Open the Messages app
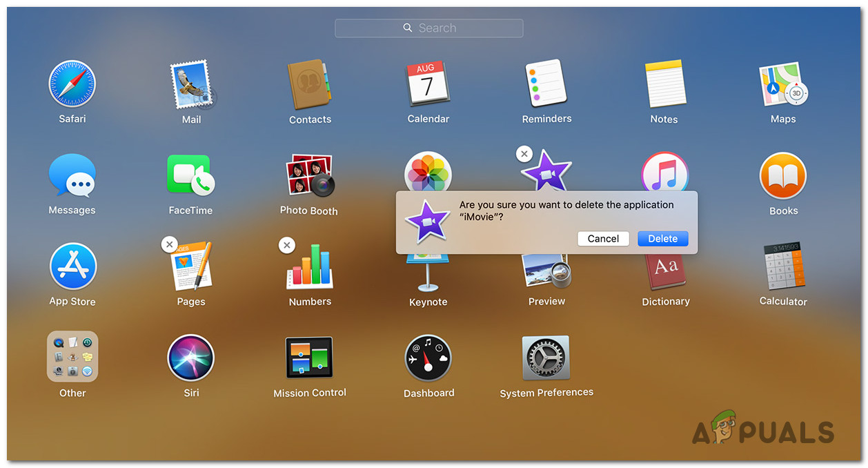The image size is (868, 468). point(72,175)
